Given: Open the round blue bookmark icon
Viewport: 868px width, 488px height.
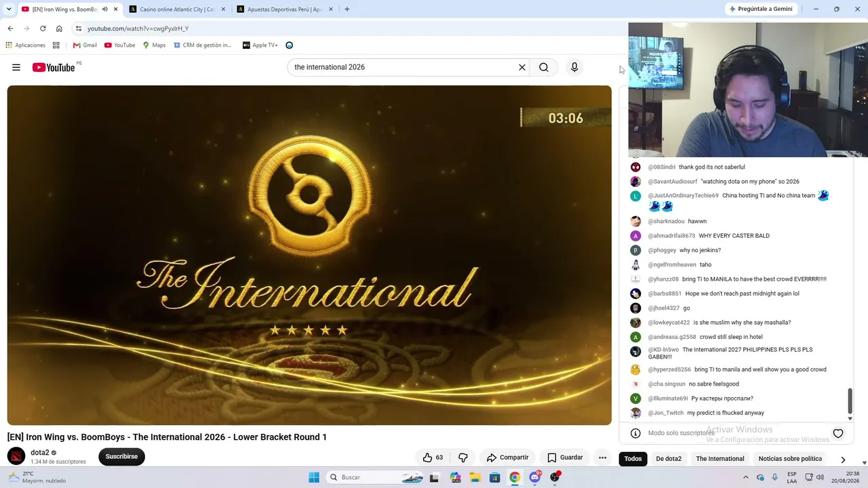Looking at the screenshot, I should 290,45.
